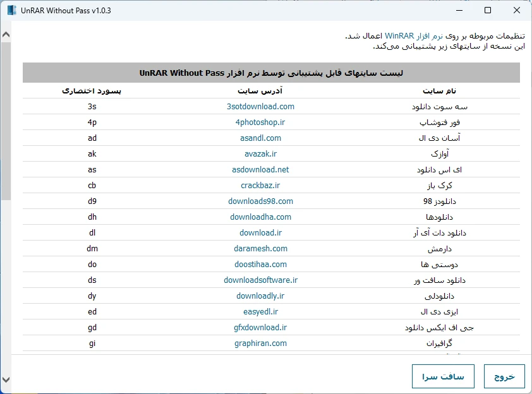Viewport: 532px width, 394px height.
Task: Visit the download.ir link
Action: 260,233
